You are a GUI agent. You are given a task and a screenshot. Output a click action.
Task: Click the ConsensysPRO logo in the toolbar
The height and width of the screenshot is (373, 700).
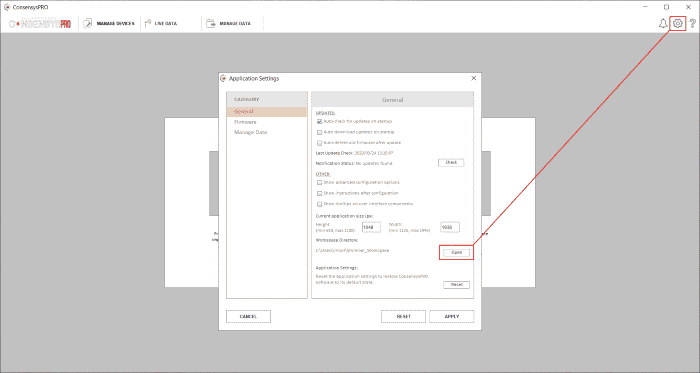[x=40, y=24]
